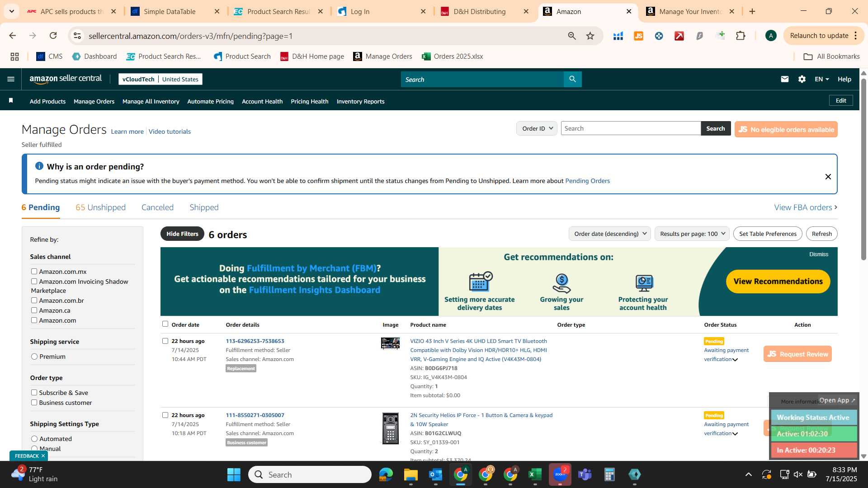Select the Premium shipping service radio
The width and height of the screenshot is (868, 488).
tap(34, 357)
